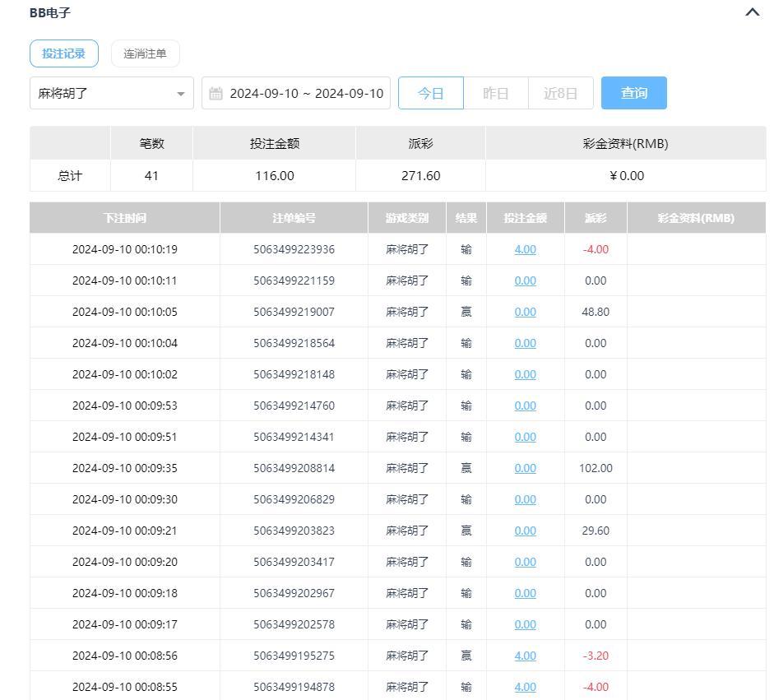The height and width of the screenshot is (700, 774).
Task: Open 4.00 bet link for order 5063499195275
Action: (x=525, y=656)
